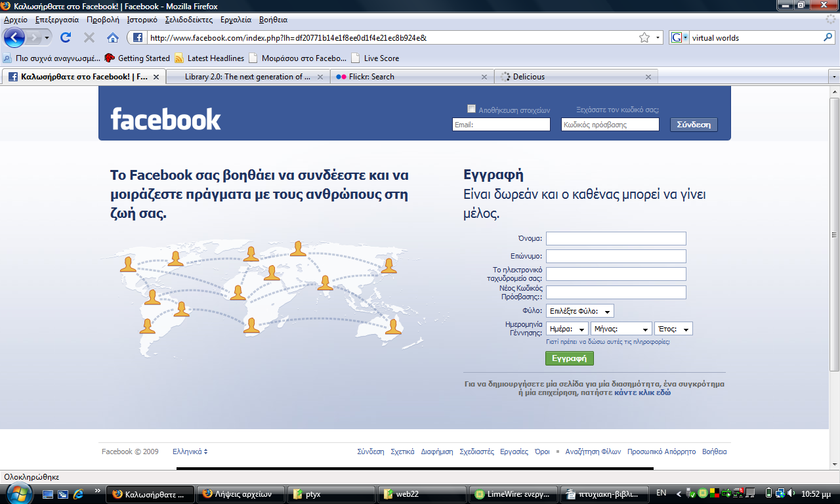
Task: Click the page vertical scrollbar thumb
Action: (834, 235)
